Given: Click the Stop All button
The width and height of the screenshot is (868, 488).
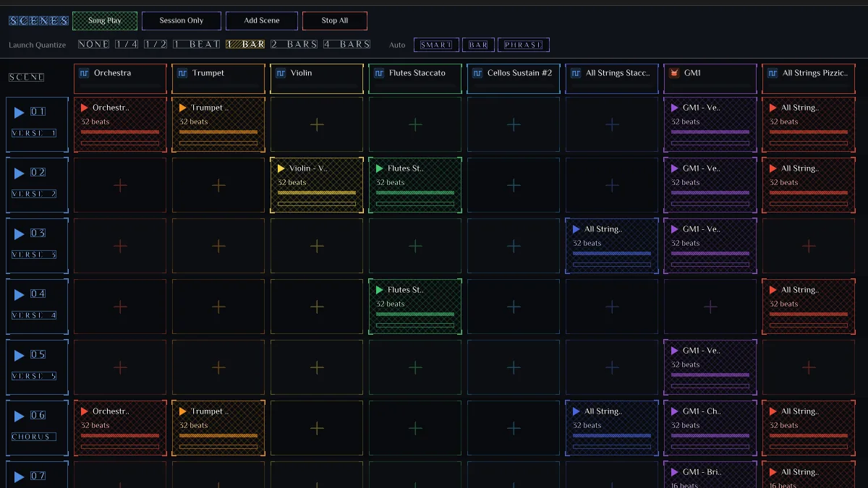Looking at the screenshot, I should tap(335, 21).
